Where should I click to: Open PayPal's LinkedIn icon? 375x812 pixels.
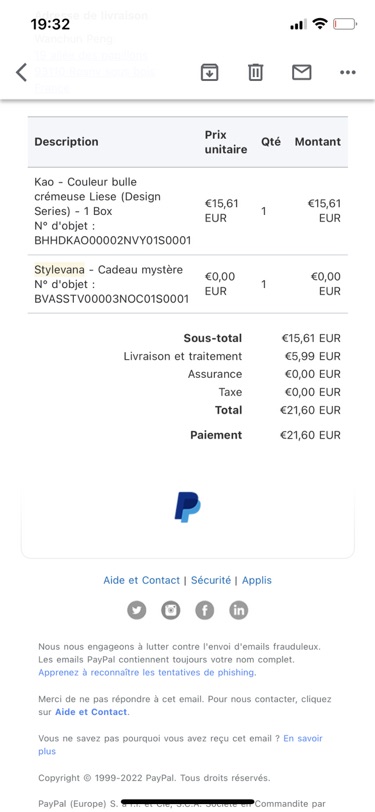tap(239, 610)
